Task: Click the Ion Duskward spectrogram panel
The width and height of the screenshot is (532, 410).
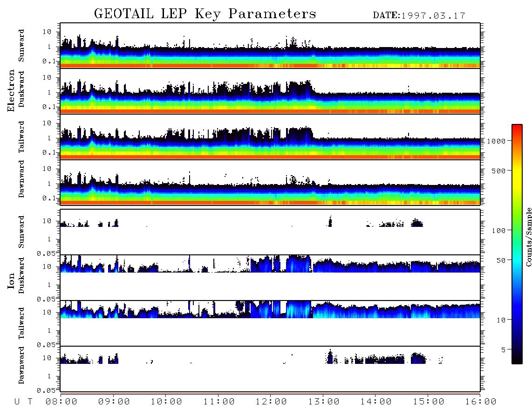Action: coord(270,277)
